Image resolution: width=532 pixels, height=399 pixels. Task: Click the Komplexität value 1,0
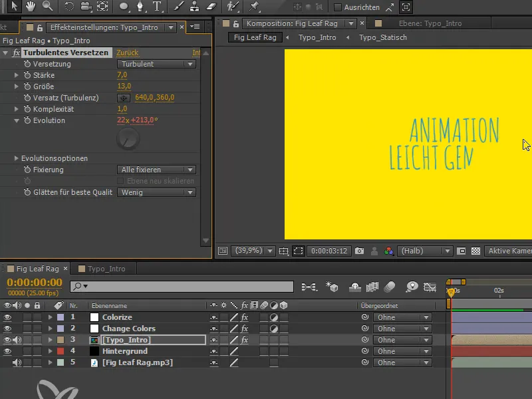point(122,109)
